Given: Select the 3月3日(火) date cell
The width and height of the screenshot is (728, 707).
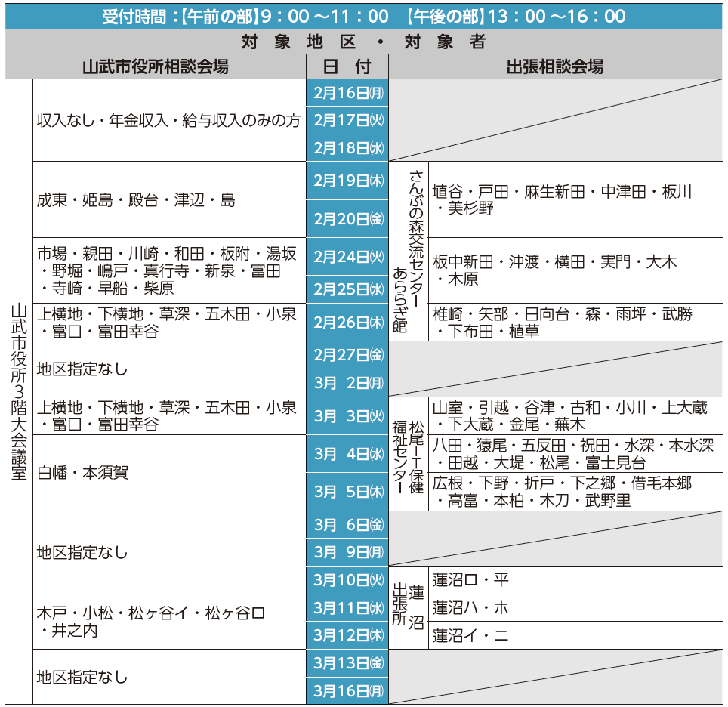Looking at the screenshot, I should pyautogui.click(x=347, y=415).
